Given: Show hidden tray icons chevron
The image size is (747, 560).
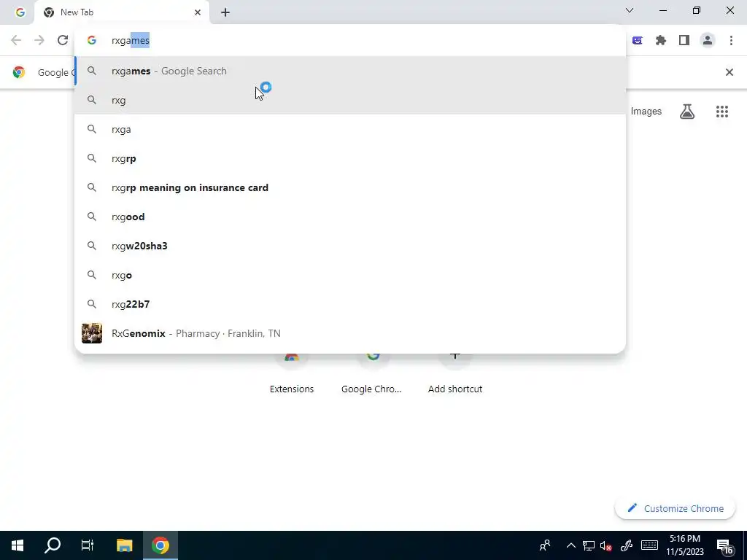Looking at the screenshot, I should point(570,545).
